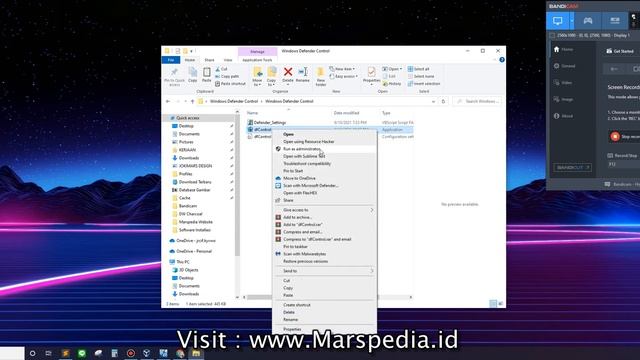Select the Defender_Settings file

click(269, 122)
